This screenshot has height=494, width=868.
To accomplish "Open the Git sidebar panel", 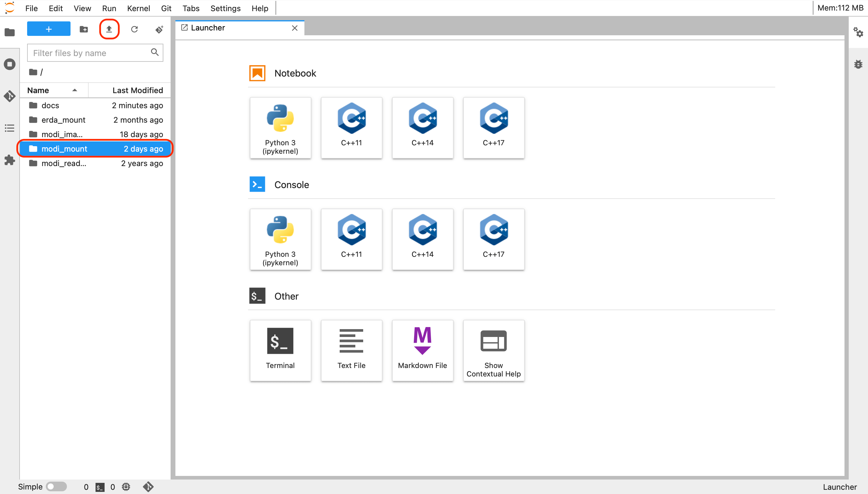I will point(10,96).
